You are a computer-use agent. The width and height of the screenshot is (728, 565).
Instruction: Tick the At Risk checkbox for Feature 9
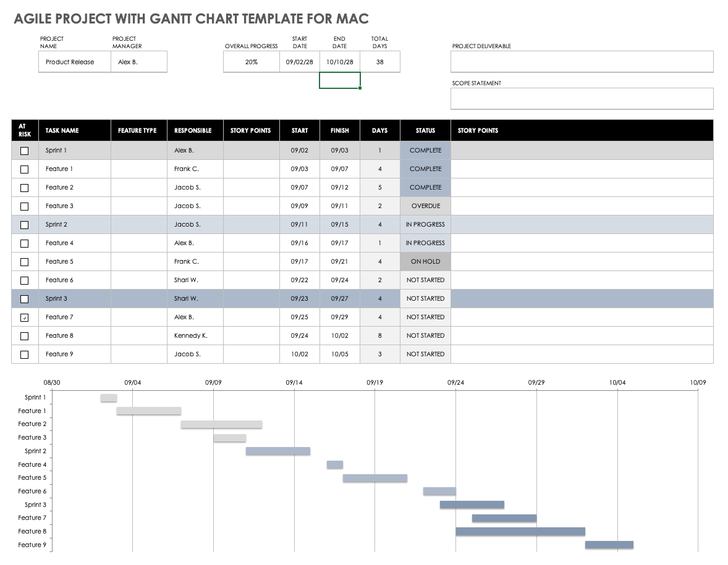pyautogui.click(x=25, y=354)
